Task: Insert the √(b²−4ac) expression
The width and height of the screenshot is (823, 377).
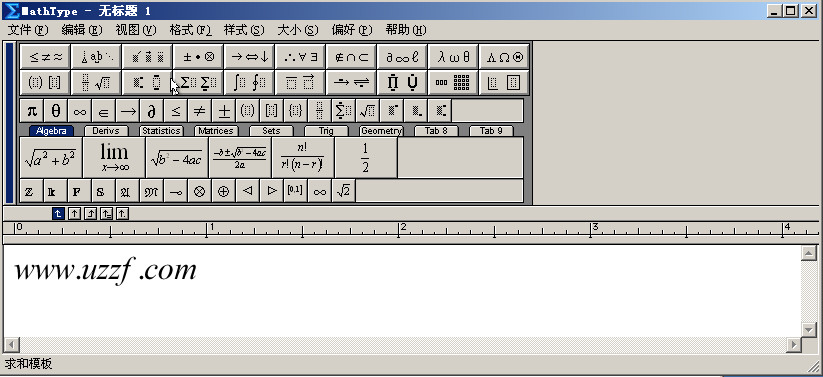Action: tap(177, 158)
